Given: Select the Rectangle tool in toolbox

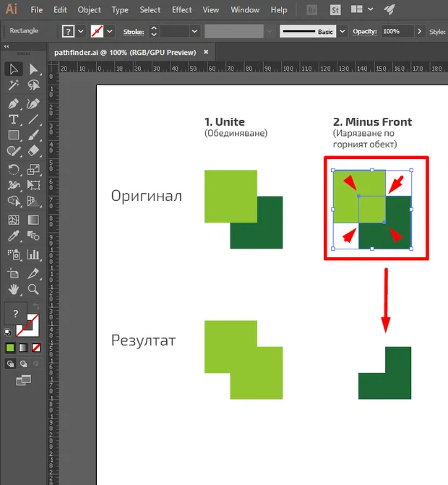Looking at the screenshot, I should [14, 135].
